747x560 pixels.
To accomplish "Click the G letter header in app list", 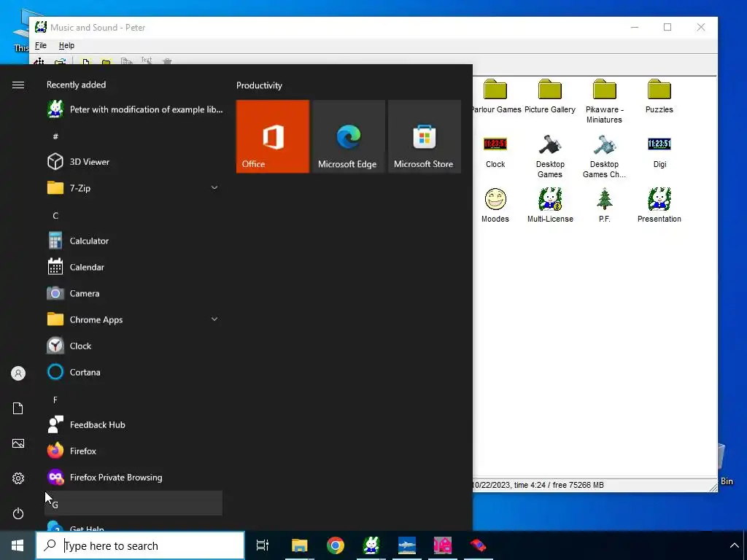I will tap(134, 504).
